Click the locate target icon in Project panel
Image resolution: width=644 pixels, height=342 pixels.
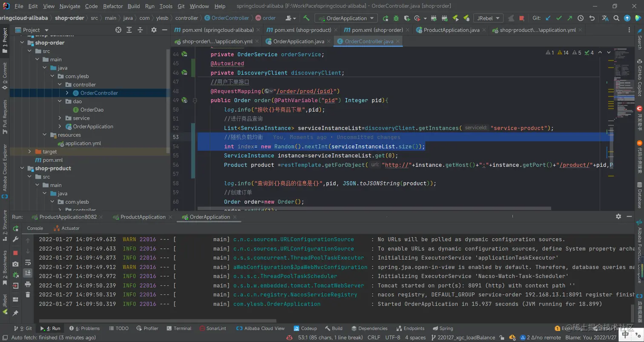(118, 30)
